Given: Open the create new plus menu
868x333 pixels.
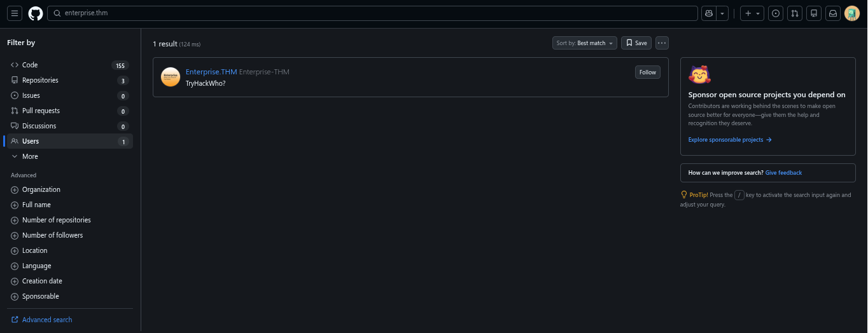Looking at the screenshot, I should click(752, 13).
